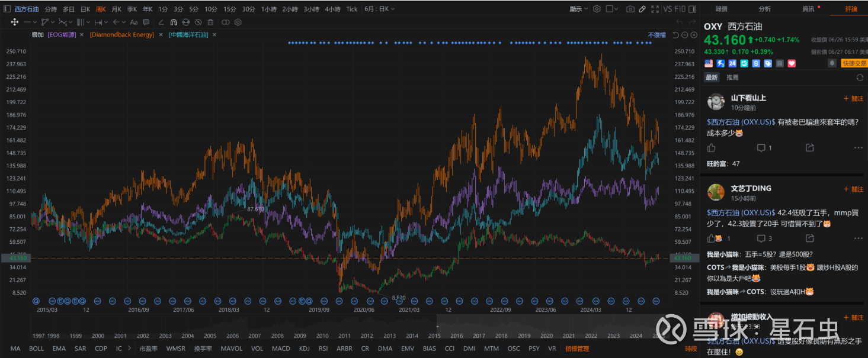
Task: Click the E event marker near 2019/09
Action: pos(302,301)
